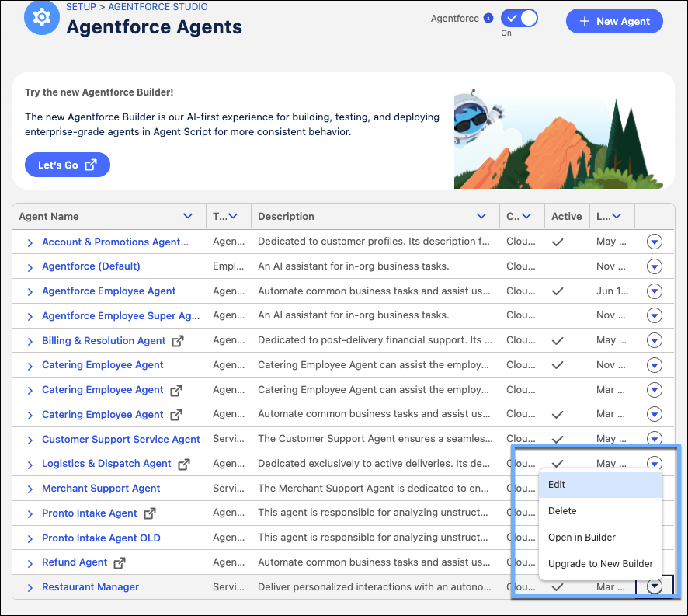The height and width of the screenshot is (616, 688).
Task: Open the Agentforce (Default) link
Action: pos(91,266)
